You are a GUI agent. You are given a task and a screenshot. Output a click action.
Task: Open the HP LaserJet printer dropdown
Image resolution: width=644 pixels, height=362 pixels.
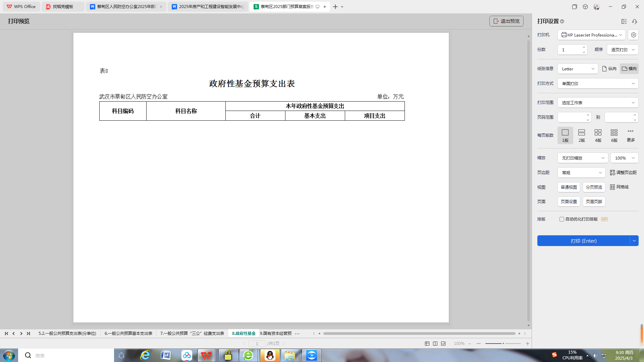click(592, 35)
